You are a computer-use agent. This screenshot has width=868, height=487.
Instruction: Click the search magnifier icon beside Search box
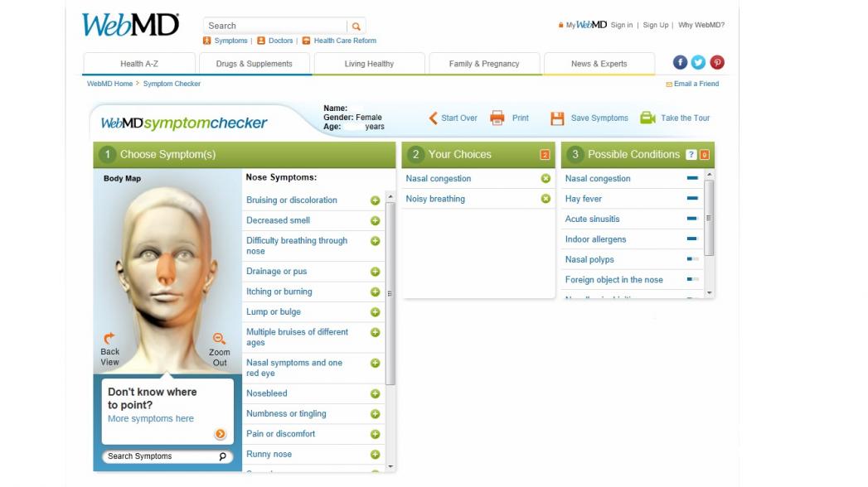(356, 26)
